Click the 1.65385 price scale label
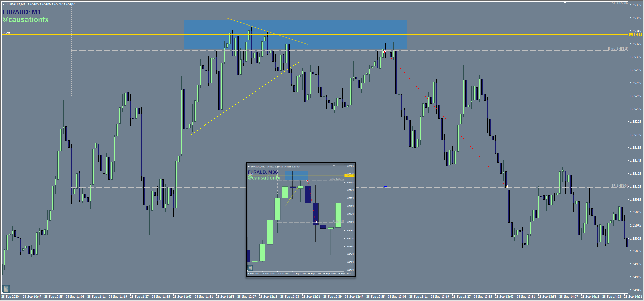 (x=635, y=5)
